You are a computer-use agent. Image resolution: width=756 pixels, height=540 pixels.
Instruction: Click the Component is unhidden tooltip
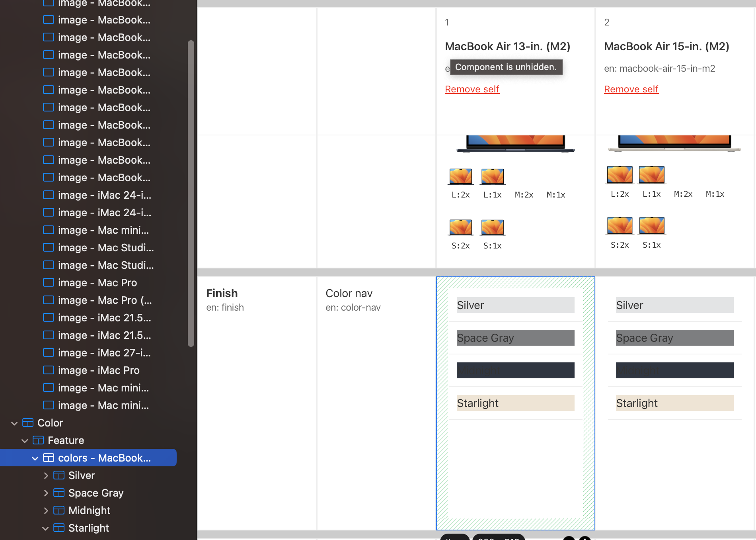[506, 67]
